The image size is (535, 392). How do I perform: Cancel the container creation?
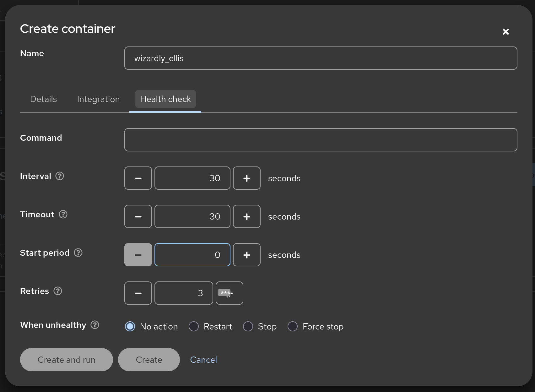[203, 360]
